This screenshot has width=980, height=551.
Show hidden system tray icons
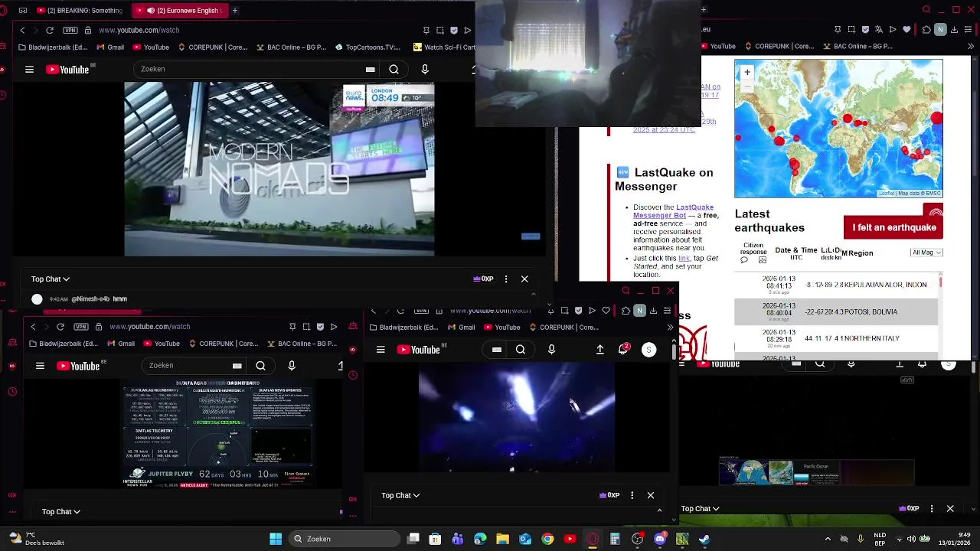(828, 539)
